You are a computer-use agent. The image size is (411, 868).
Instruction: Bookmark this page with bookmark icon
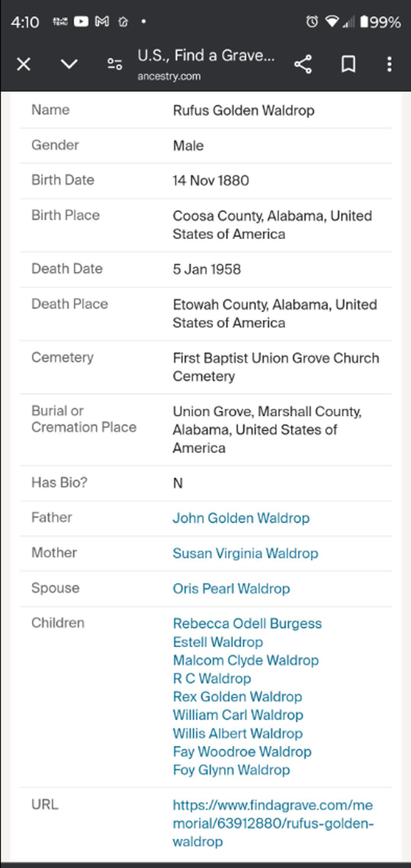pyautogui.click(x=348, y=64)
